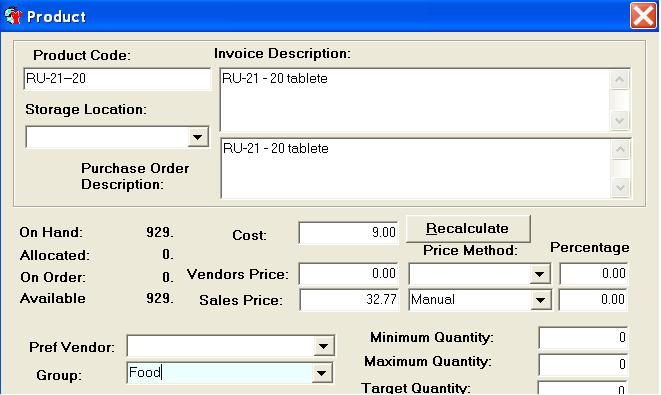Click the Purchase Order Description scroll up arrow
The width and height of the screenshot is (661, 395).
(621, 149)
